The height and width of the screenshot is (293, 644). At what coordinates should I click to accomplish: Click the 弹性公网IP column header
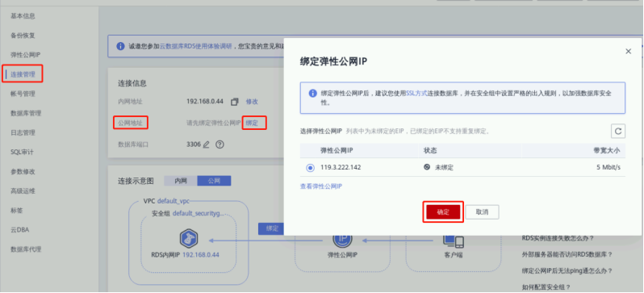[337, 151]
